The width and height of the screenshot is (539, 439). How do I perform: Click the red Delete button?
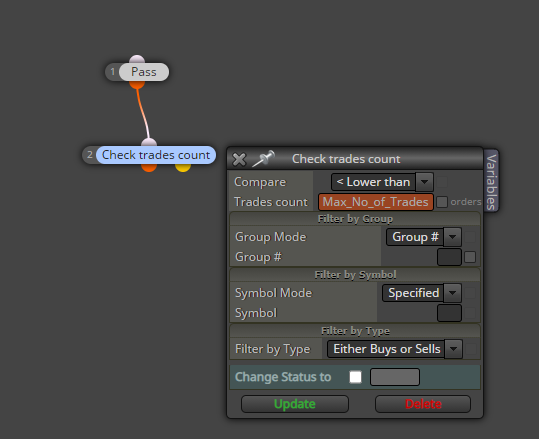(x=423, y=404)
